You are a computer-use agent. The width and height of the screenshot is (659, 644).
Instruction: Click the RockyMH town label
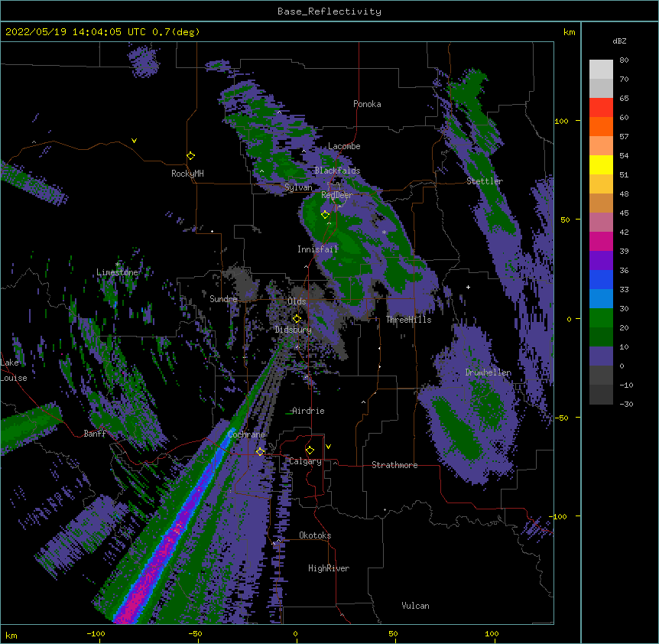pyautogui.click(x=187, y=174)
